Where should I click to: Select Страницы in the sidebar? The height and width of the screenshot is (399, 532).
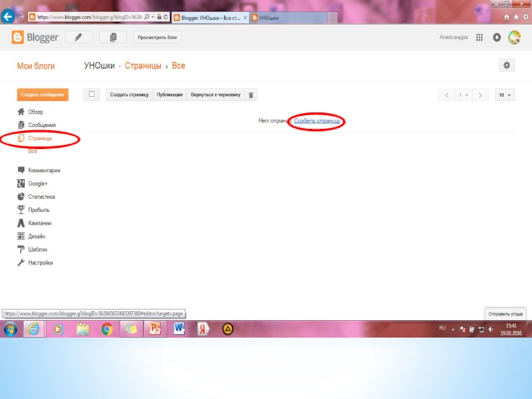pos(40,138)
